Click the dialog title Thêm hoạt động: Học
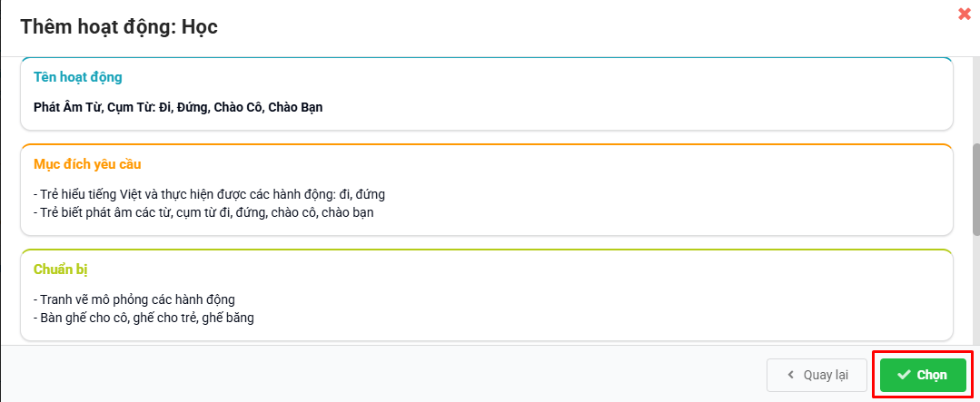 tap(119, 27)
